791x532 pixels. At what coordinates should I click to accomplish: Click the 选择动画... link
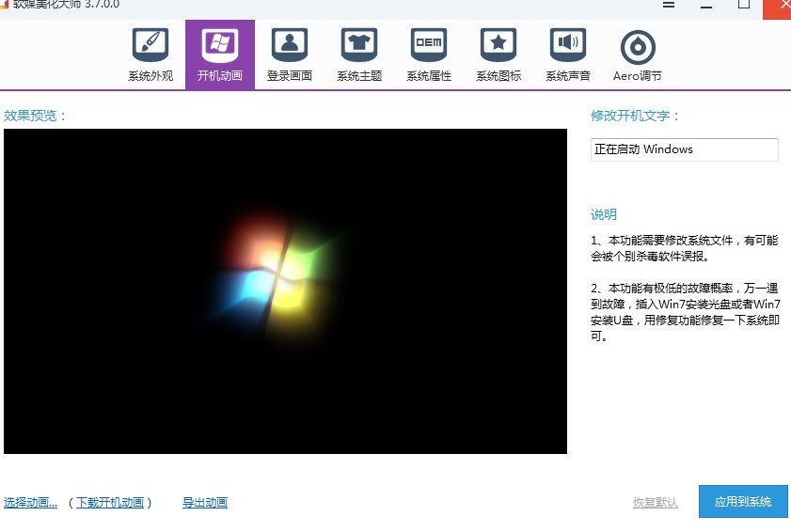[x=31, y=503]
